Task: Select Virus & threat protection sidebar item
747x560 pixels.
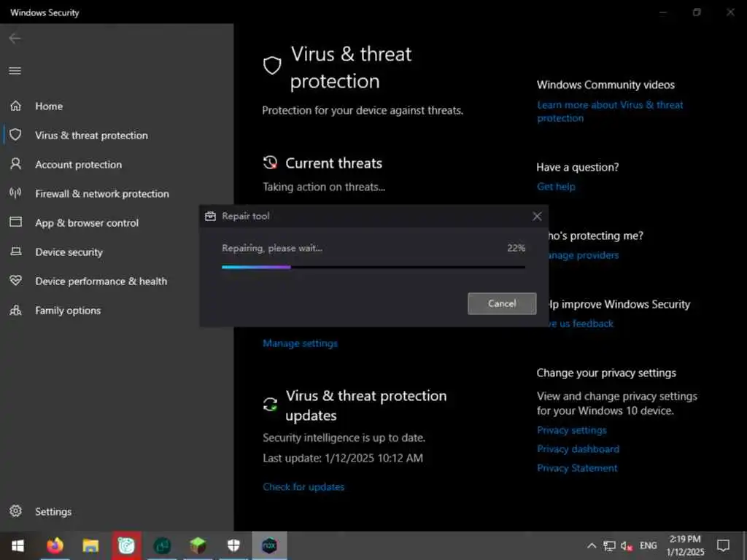Action: point(91,135)
